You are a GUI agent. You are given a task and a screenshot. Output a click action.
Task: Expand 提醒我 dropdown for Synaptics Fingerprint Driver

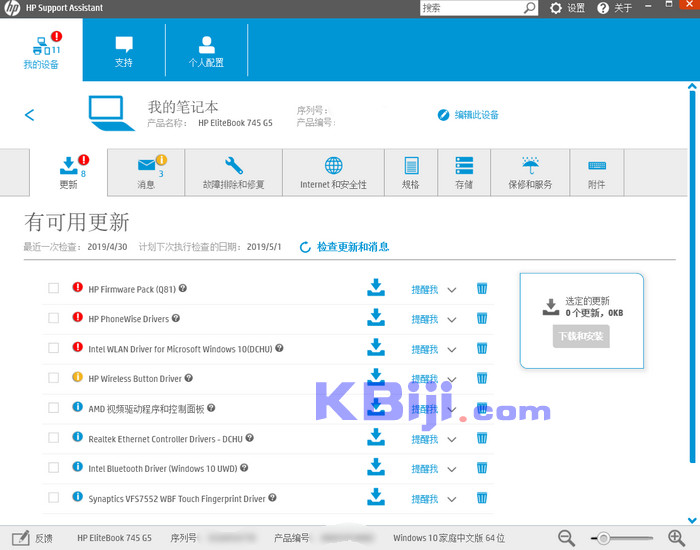tap(452, 500)
